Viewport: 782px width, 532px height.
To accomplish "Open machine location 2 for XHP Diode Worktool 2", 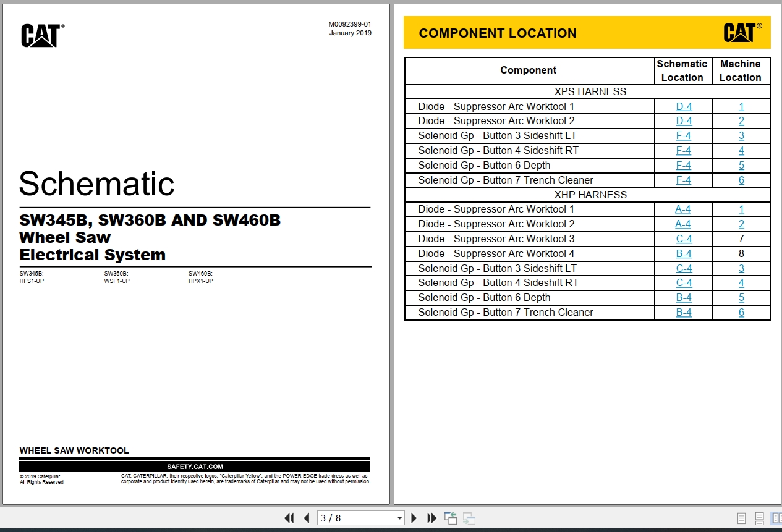I will pyautogui.click(x=741, y=224).
